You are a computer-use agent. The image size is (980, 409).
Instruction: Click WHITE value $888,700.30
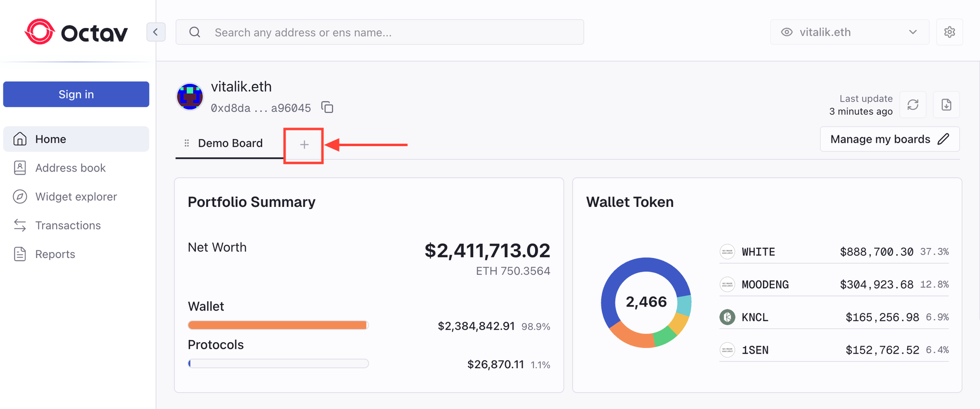tap(877, 252)
